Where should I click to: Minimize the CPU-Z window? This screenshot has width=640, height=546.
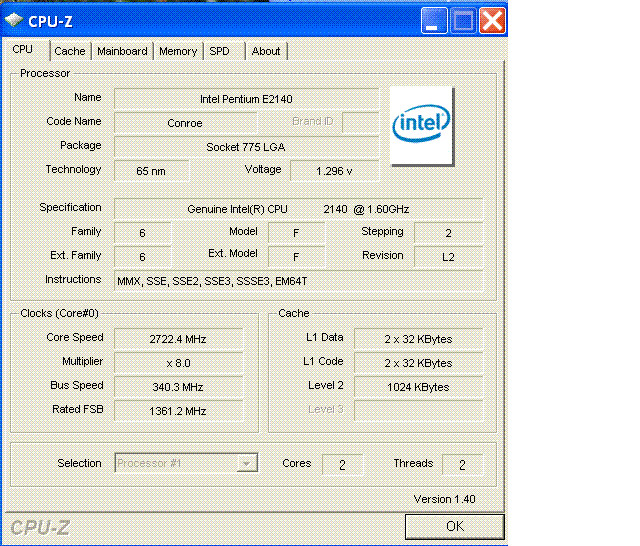click(434, 20)
